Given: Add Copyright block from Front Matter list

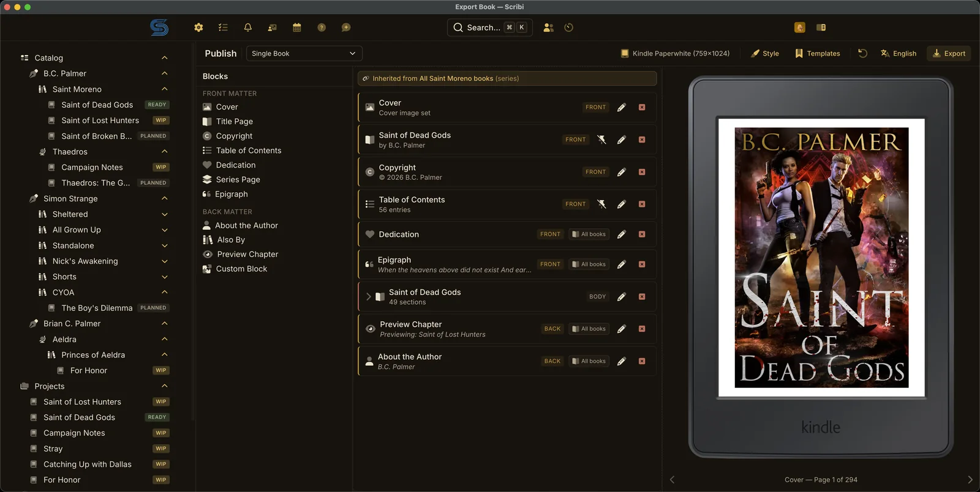Looking at the screenshot, I should click(x=227, y=136).
